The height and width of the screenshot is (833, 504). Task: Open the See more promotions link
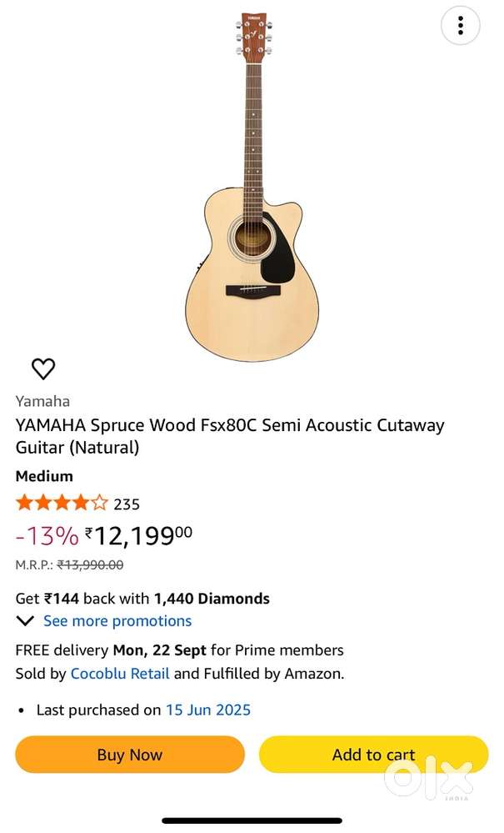pos(117,621)
